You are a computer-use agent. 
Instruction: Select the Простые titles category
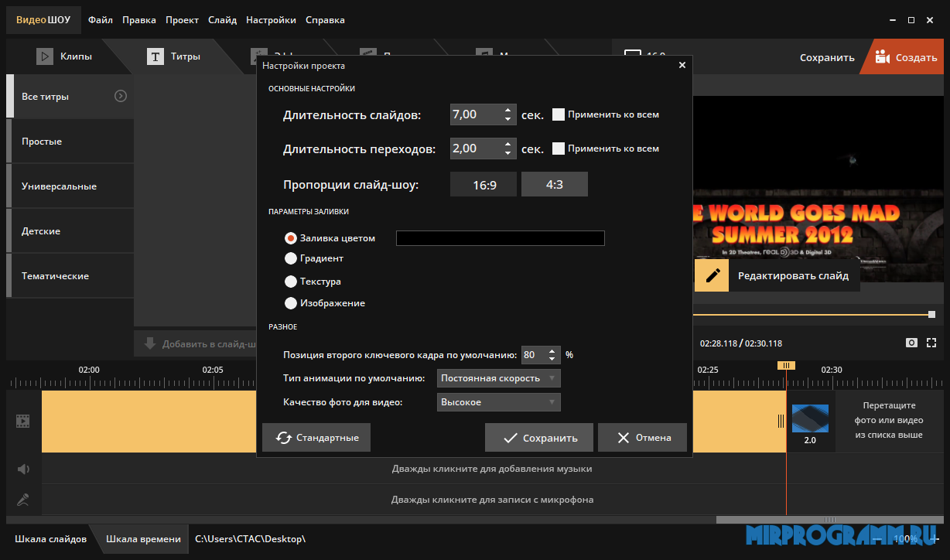coord(70,142)
